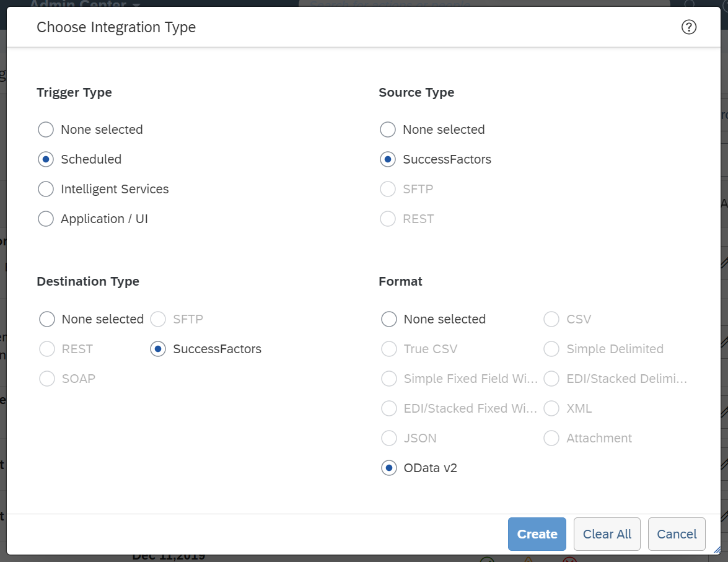
Task: Choose Attachment format radio
Action: point(551,438)
